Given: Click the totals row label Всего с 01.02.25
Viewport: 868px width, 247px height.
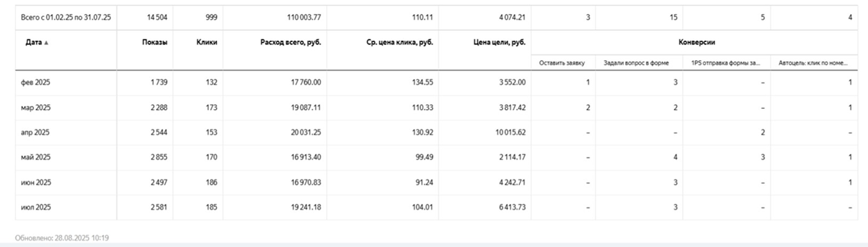Looking at the screenshot, I should pyautogui.click(x=66, y=17).
